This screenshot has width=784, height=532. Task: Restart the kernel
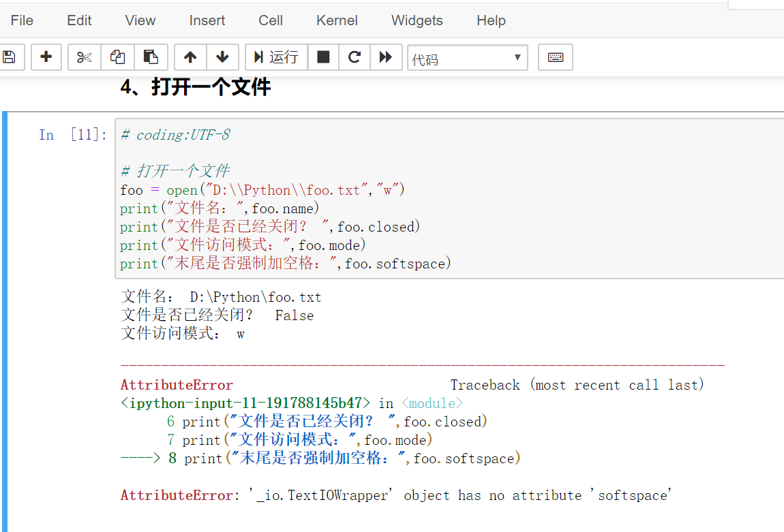pos(354,57)
